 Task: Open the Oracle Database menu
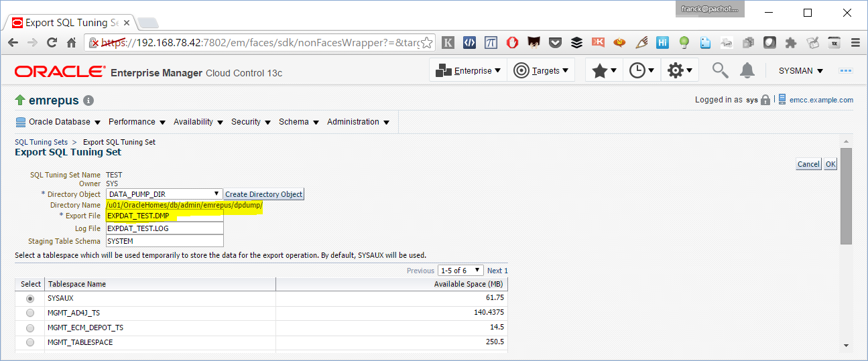click(x=58, y=122)
